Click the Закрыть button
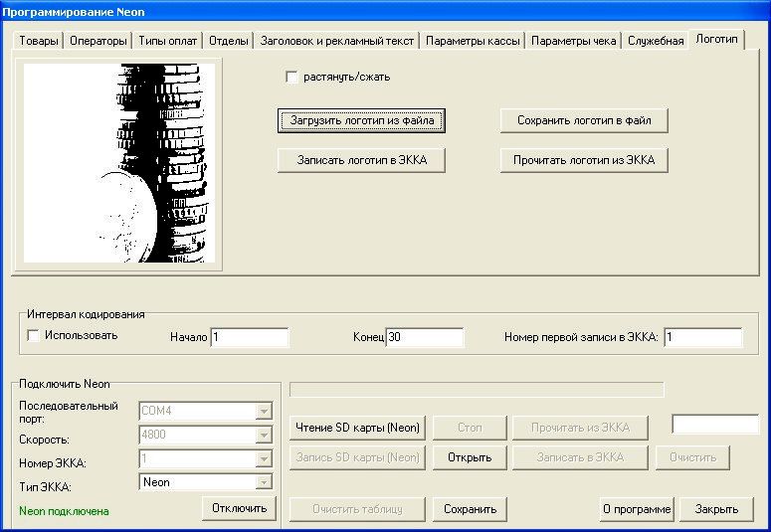The image size is (771, 532). 716,509
